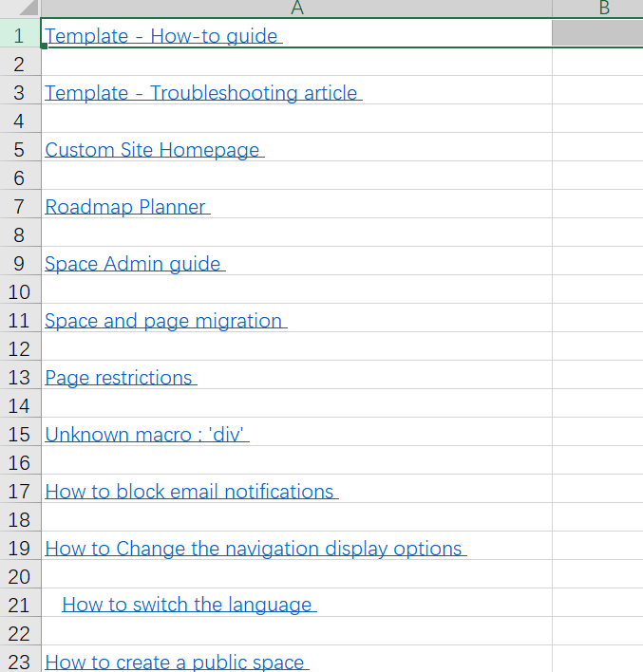This screenshot has height=672, width=643.
Task: Click empty cell A16
Action: tap(296, 459)
